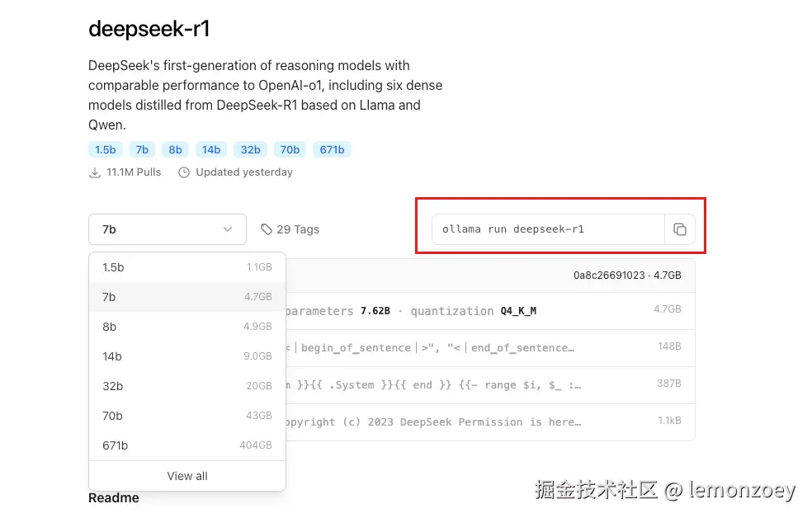Open View all in the dropdown
The height and width of the screenshot is (518, 812).
[187, 476]
